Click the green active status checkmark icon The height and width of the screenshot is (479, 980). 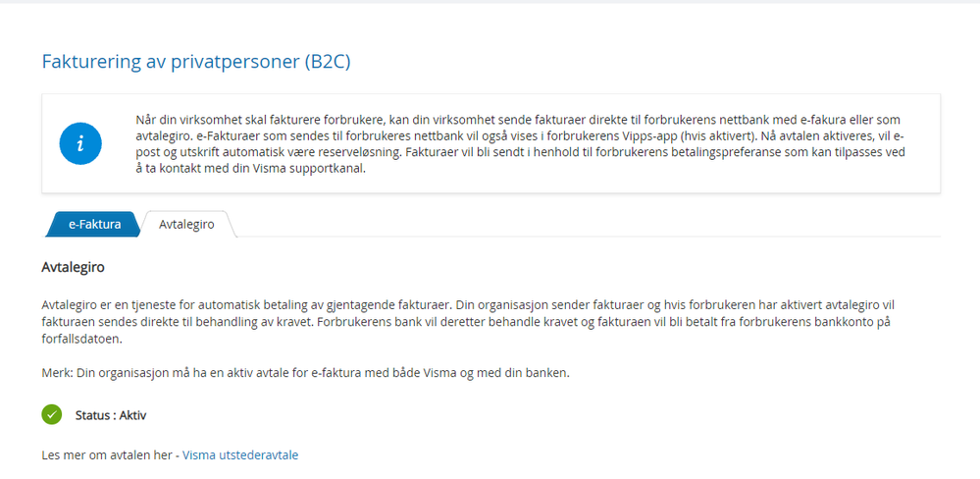52,414
